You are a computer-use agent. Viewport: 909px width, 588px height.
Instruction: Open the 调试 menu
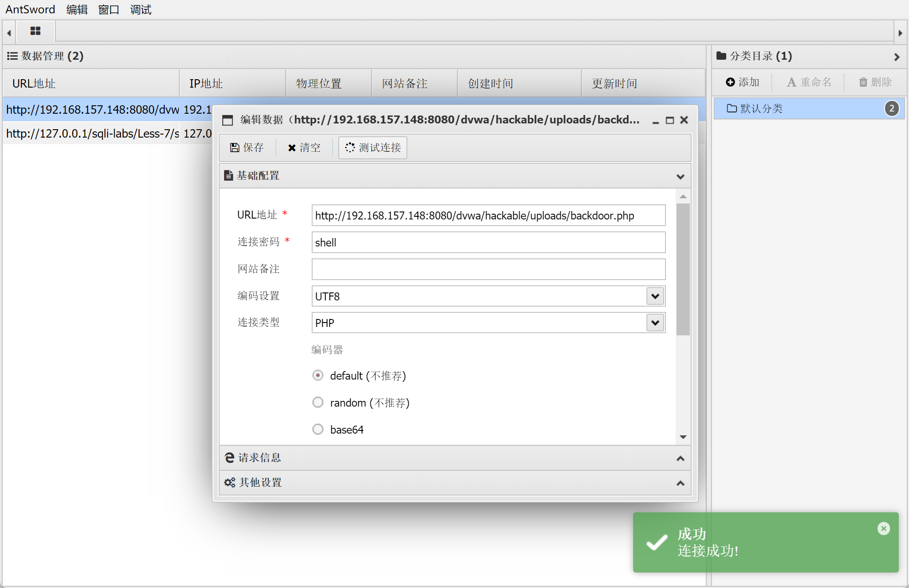[x=141, y=9]
